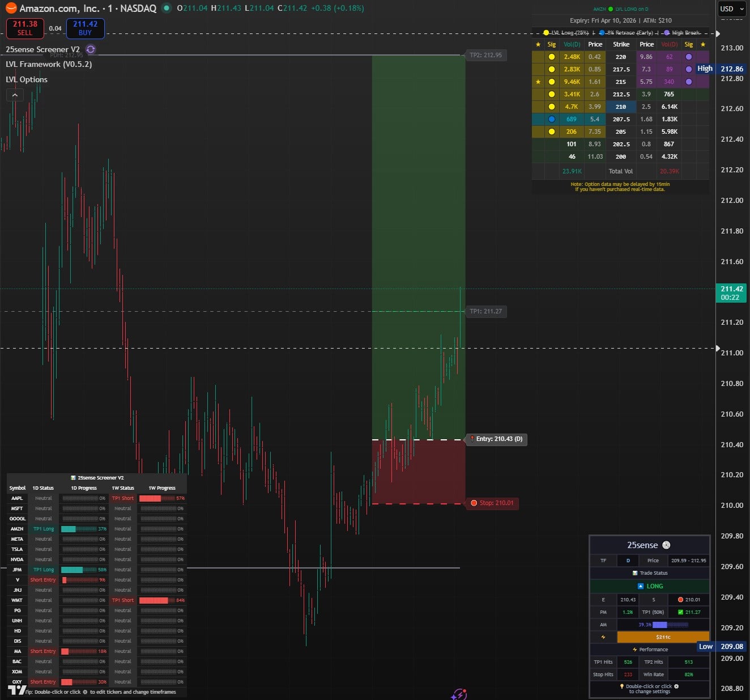Click the red stop circle beside 210.01 in panel
Screen dimensions: 750x700
point(680,599)
